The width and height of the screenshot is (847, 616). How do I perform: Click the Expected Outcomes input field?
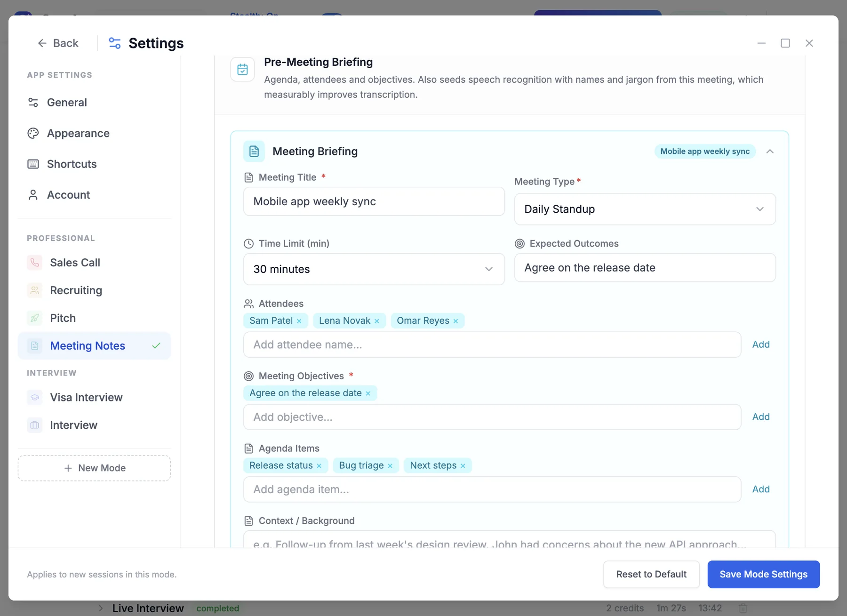(x=645, y=268)
